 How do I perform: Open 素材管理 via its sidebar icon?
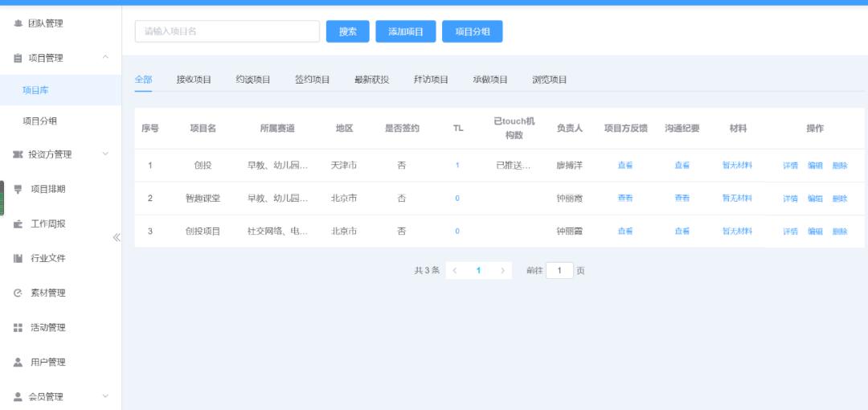(x=18, y=293)
